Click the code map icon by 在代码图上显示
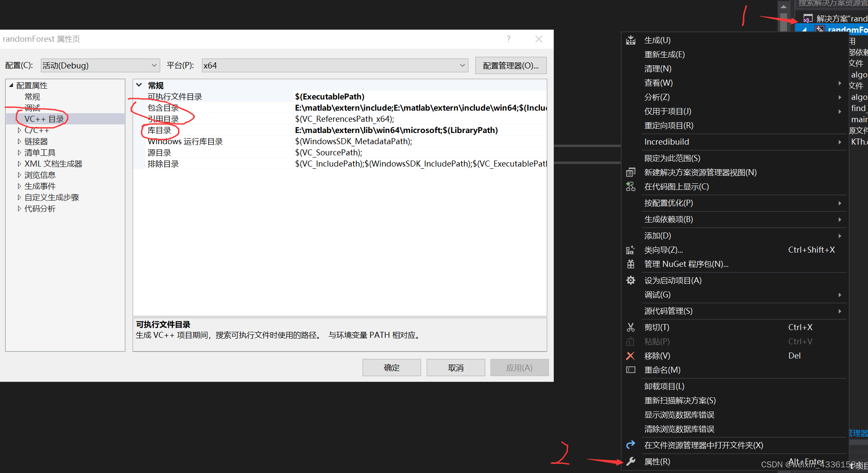 [631, 187]
